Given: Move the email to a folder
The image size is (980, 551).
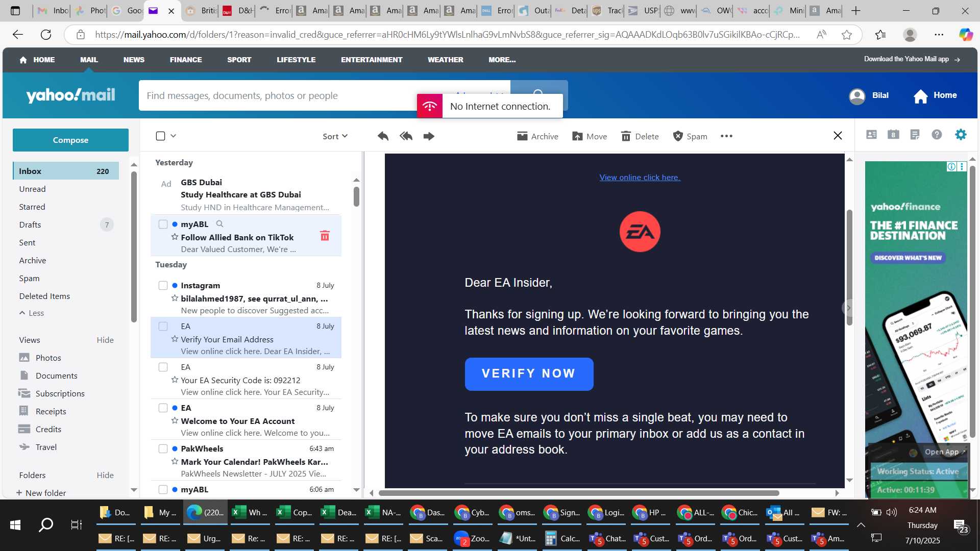Looking at the screenshot, I should click(590, 136).
